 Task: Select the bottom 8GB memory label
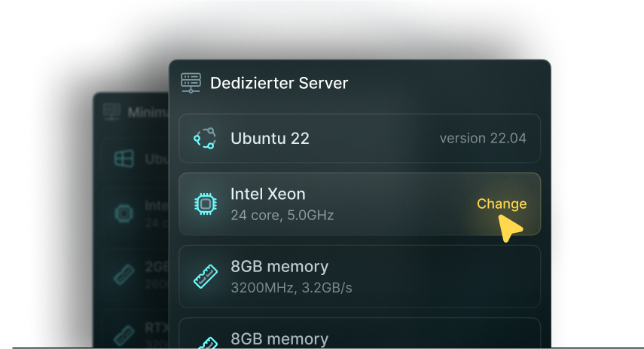click(x=279, y=339)
